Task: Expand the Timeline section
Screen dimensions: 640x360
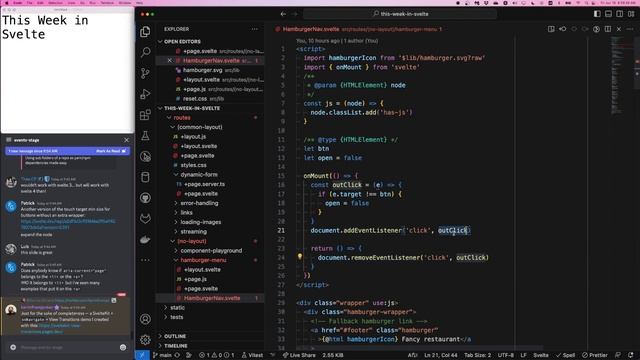Action: click(x=176, y=346)
